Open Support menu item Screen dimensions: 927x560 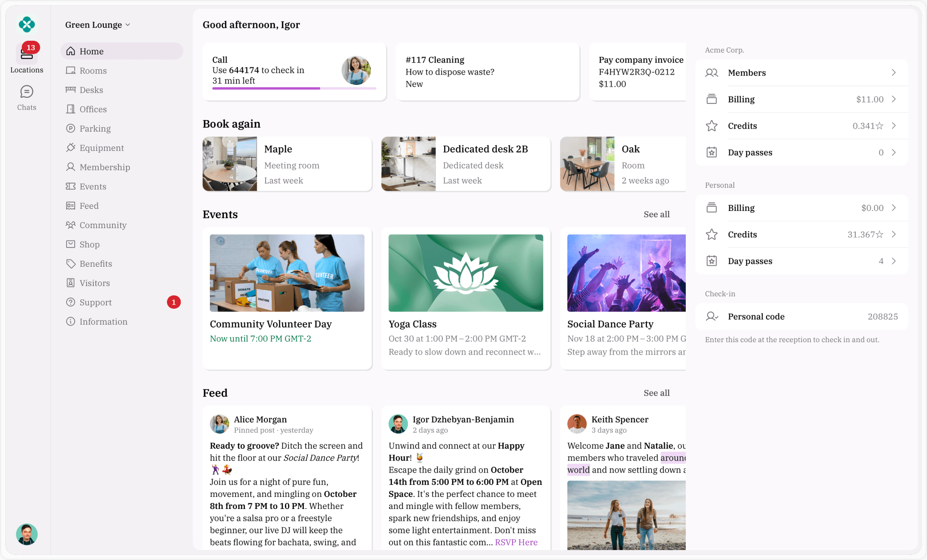(x=122, y=302)
